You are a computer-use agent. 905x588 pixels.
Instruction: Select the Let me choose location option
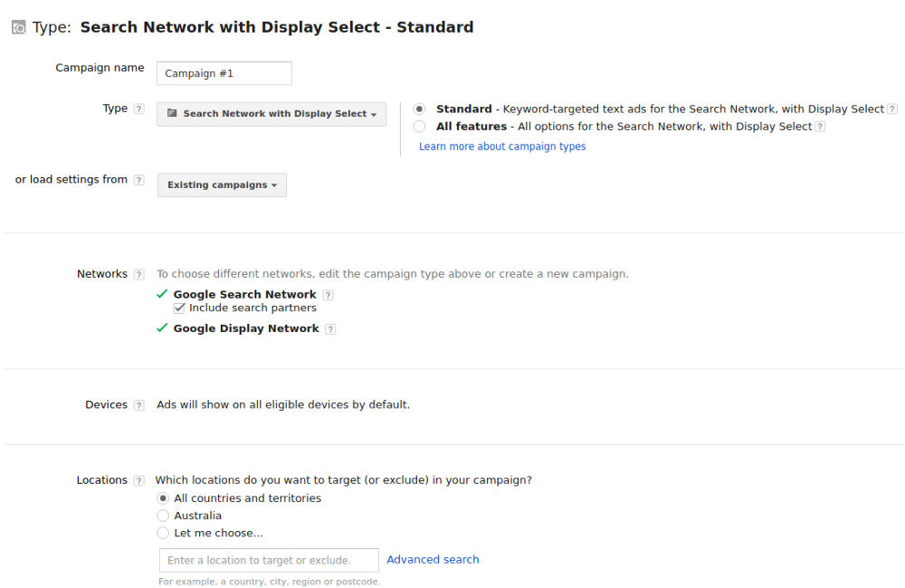click(x=163, y=534)
